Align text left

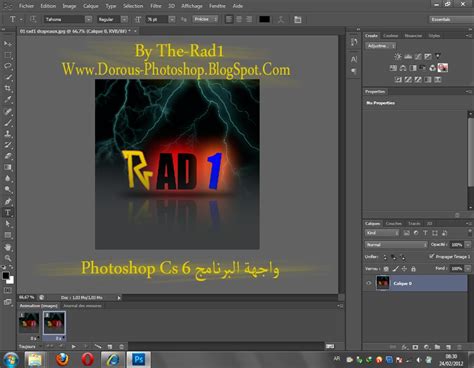click(229, 19)
